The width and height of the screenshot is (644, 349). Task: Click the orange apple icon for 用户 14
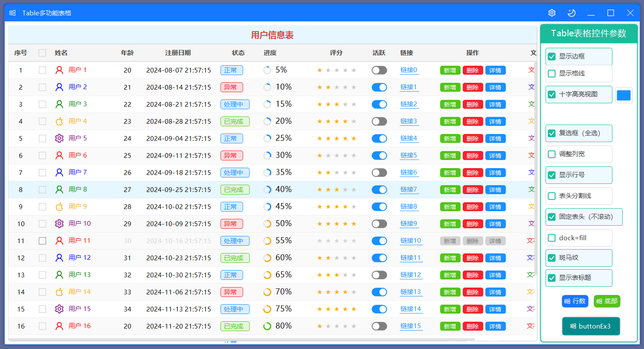(59, 292)
